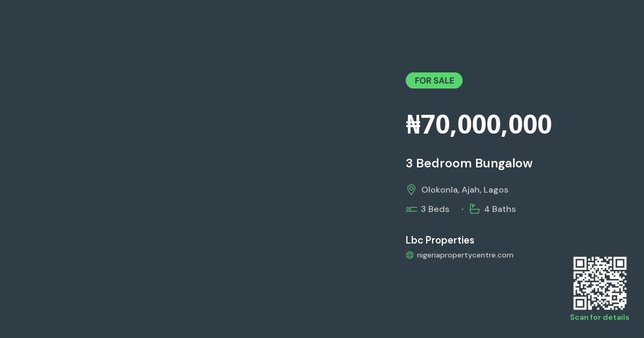Click the location pin icon
Viewport: 644px width, 338px height.
(411, 189)
